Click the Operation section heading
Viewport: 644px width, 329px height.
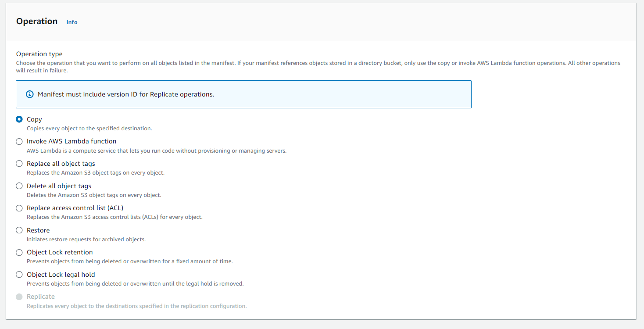point(37,21)
